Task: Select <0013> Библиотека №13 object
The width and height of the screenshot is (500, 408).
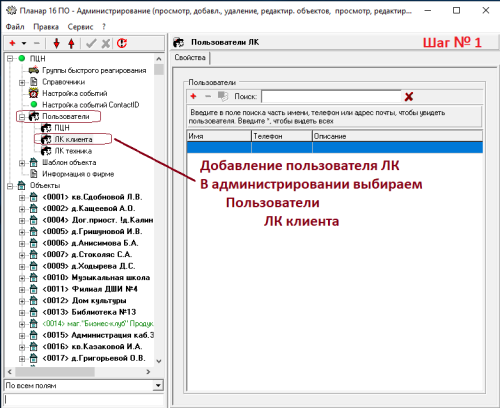Action: tap(89, 312)
